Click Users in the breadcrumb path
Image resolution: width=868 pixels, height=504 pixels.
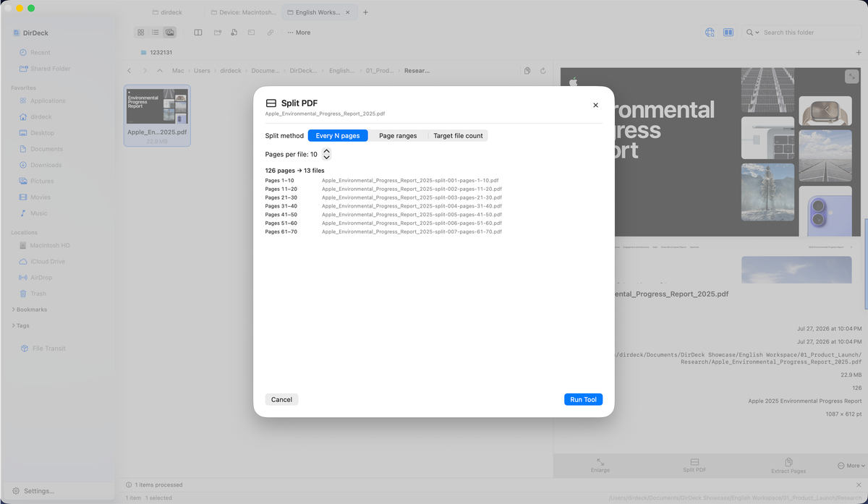click(x=202, y=71)
